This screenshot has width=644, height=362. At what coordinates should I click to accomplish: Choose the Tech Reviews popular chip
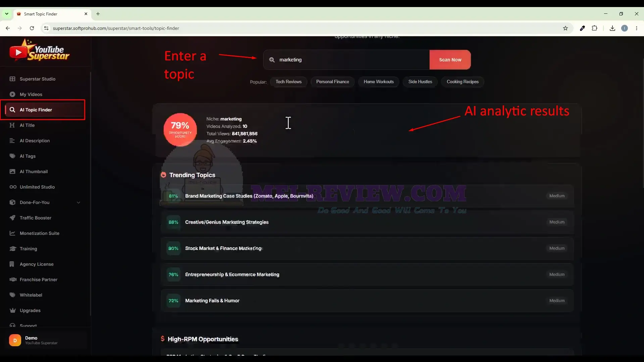point(289,82)
